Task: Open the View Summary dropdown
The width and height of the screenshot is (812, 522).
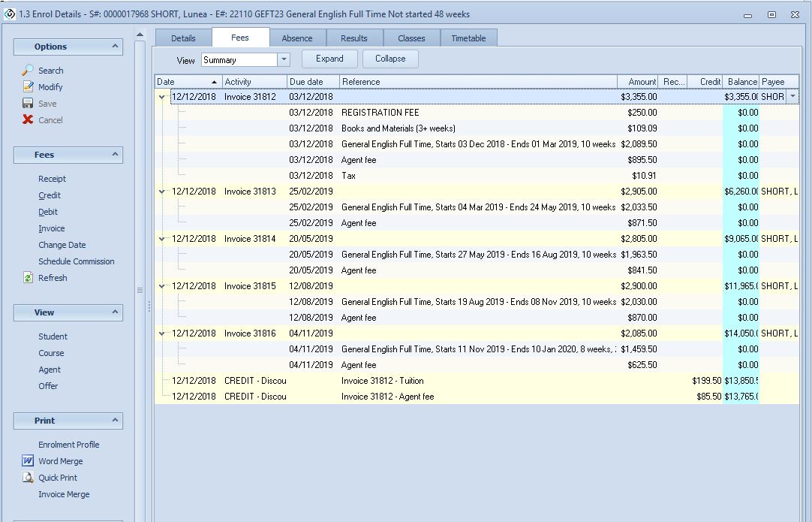Action: [284, 59]
